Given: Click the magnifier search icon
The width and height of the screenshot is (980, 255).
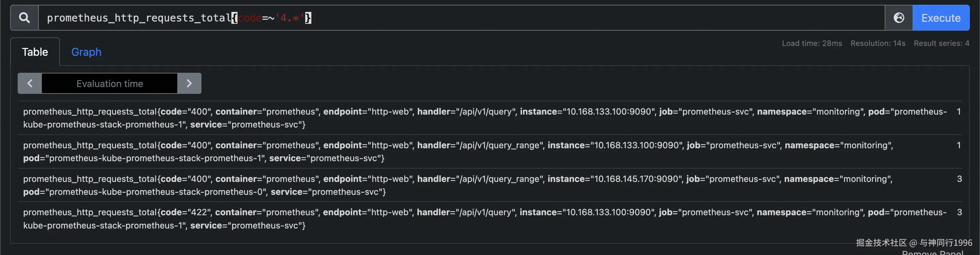Looking at the screenshot, I should tap(24, 18).
